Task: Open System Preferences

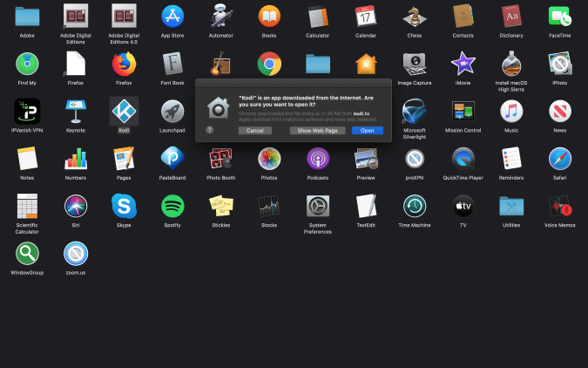Action: pos(318,206)
